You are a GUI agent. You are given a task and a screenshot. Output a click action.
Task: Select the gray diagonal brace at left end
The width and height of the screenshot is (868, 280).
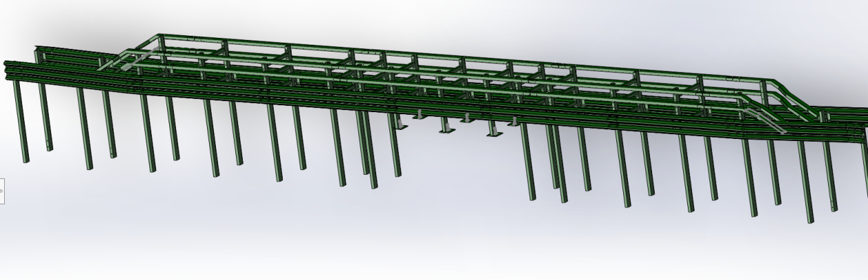click(132, 63)
